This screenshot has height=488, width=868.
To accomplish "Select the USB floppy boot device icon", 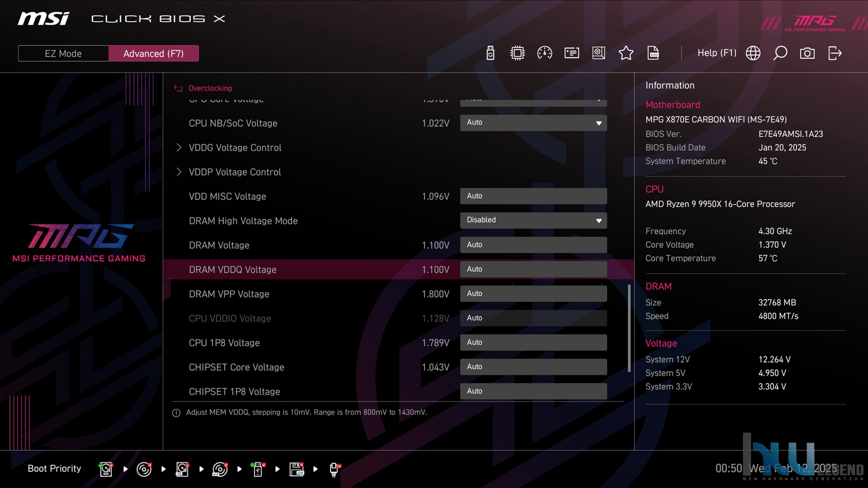I will [x=296, y=469].
